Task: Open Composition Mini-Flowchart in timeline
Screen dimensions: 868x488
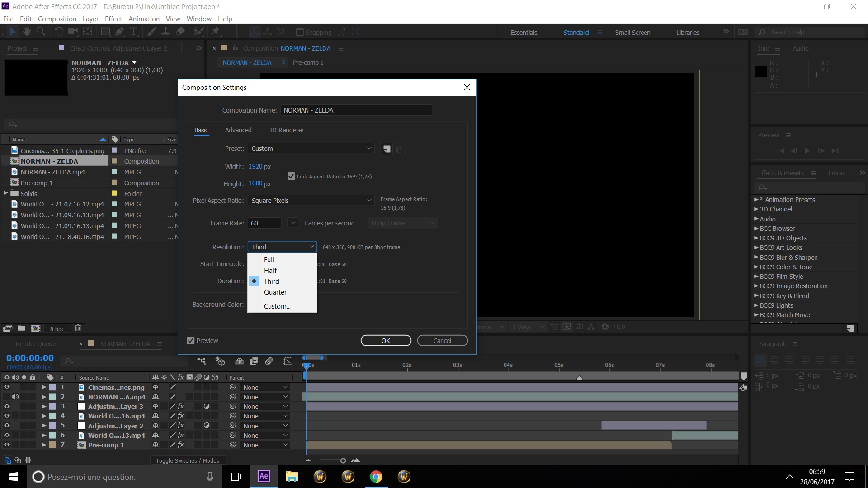Action: [202, 361]
